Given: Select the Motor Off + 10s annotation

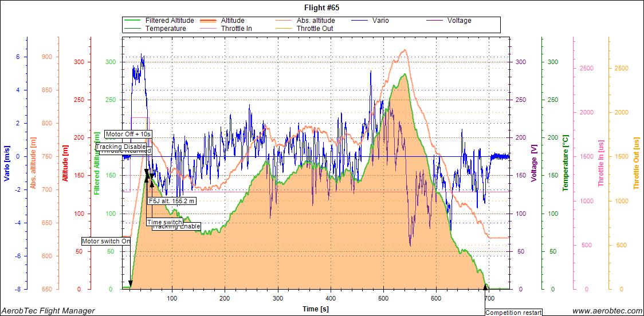Looking at the screenshot, I should tap(128, 134).
